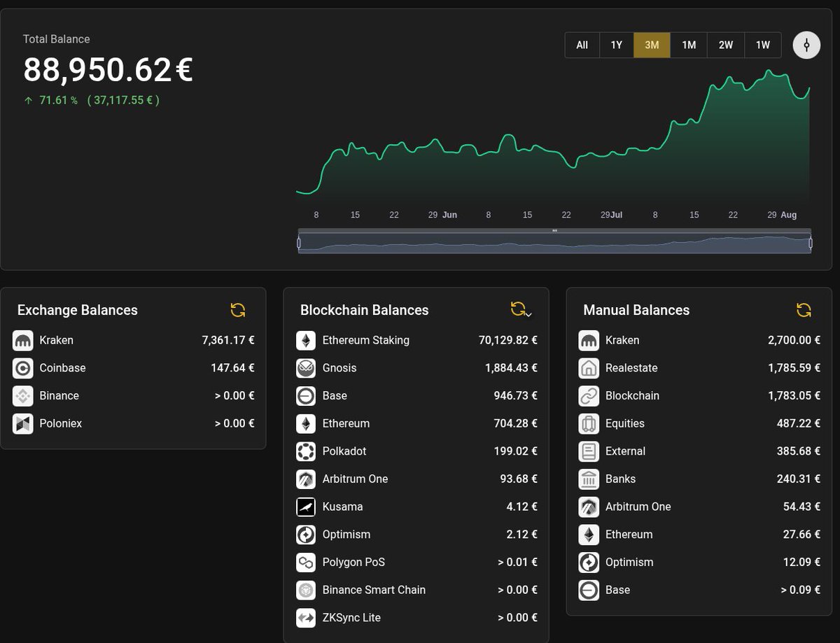The image size is (840, 643).
Task: Click the Kraken exchange icon
Action: (23, 340)
